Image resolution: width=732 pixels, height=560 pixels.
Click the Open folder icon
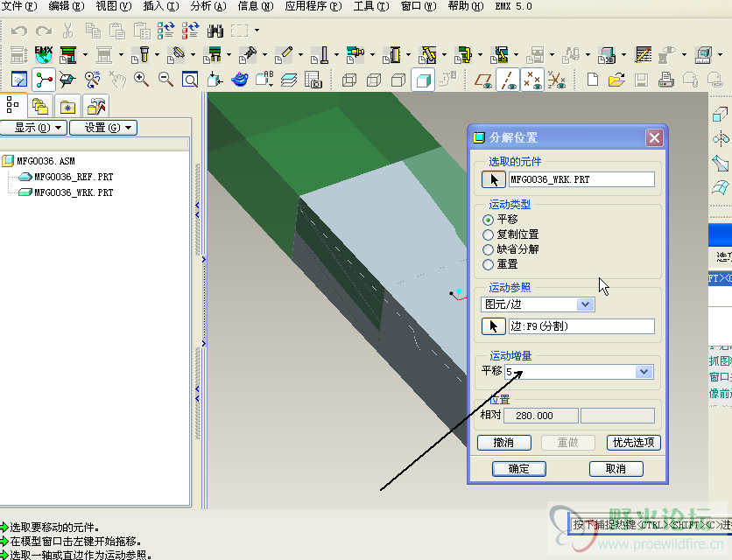(616, 80)
